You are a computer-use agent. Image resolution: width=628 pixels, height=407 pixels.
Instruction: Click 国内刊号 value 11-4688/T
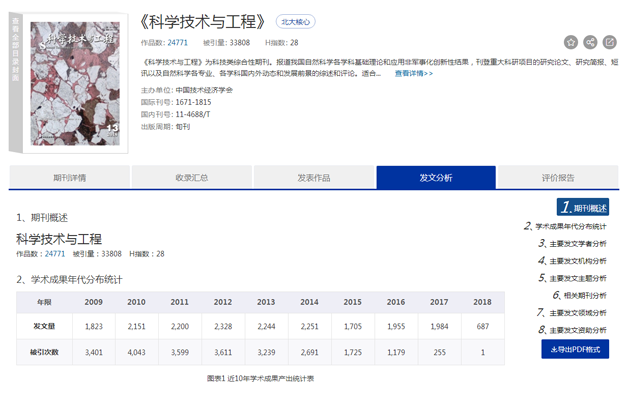point(193,115)
